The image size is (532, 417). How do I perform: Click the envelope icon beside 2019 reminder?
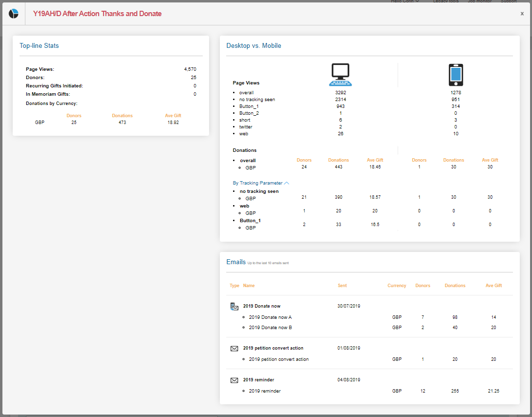(234, 379)
